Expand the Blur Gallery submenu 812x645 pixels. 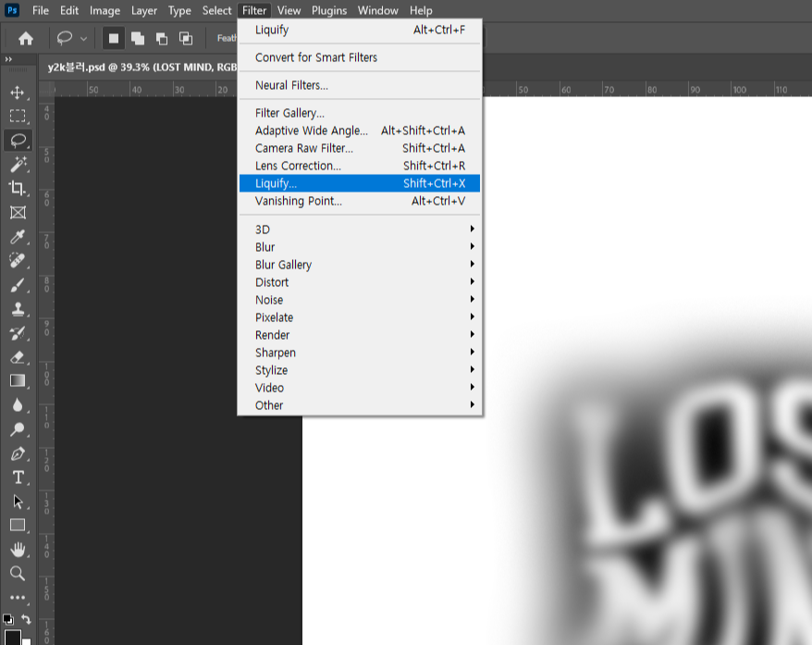[360, 265]
